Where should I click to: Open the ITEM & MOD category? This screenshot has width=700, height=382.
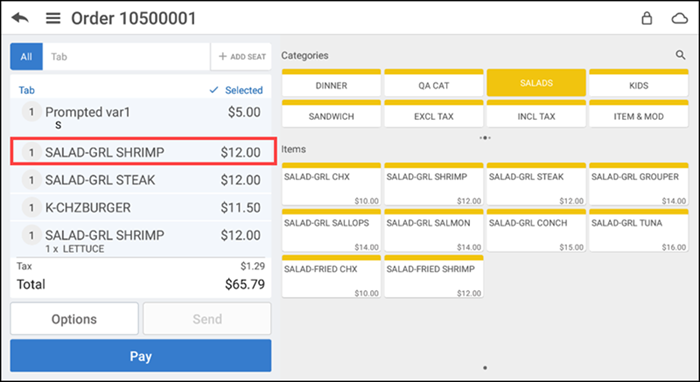[638, 113]
